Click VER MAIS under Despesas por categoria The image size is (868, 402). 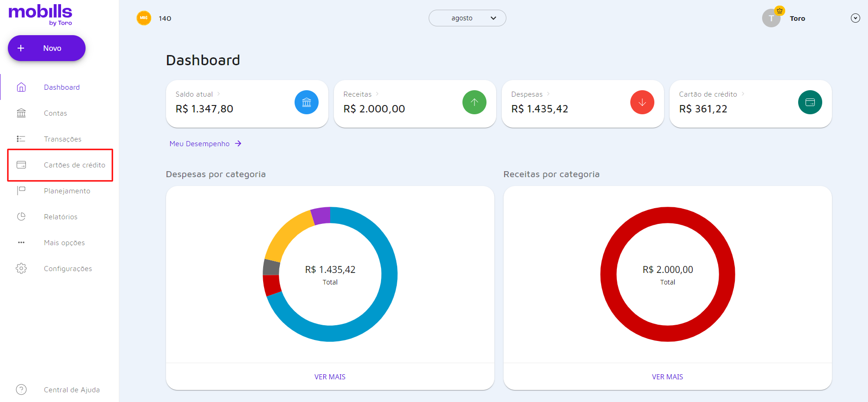tap(330, 377)
